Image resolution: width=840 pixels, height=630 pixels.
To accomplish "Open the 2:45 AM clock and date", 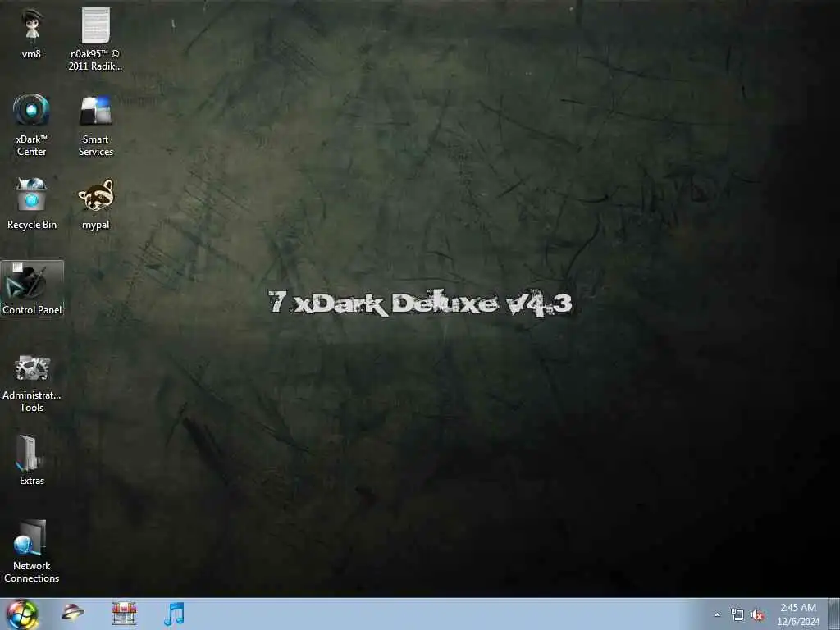I will pos(798,614).
